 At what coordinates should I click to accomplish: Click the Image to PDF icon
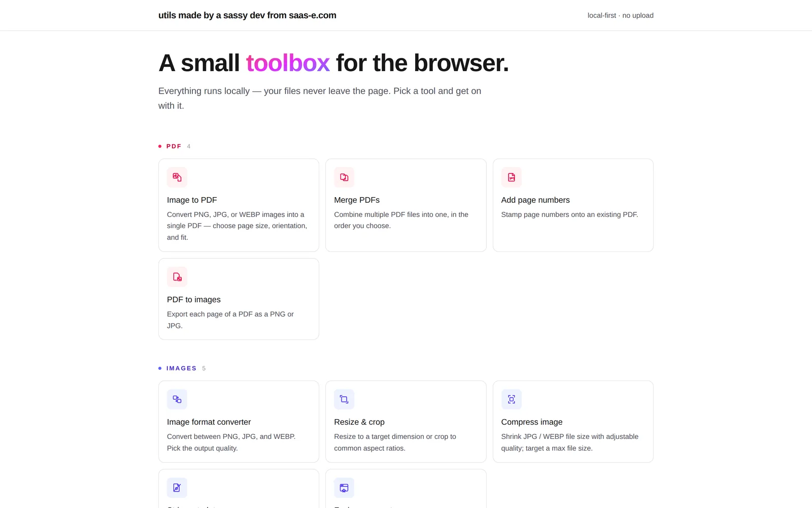tap(177, 177)
